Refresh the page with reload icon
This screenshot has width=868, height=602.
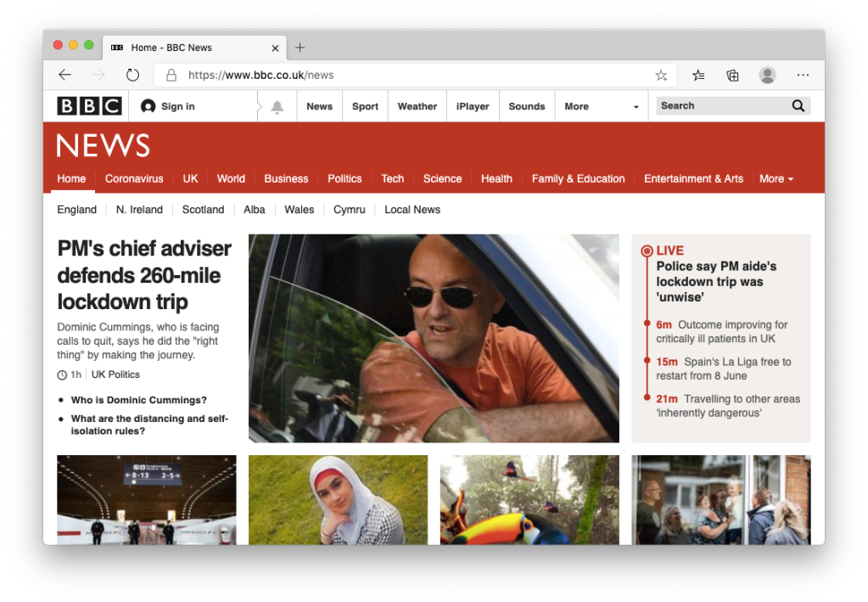click(132, 75)
